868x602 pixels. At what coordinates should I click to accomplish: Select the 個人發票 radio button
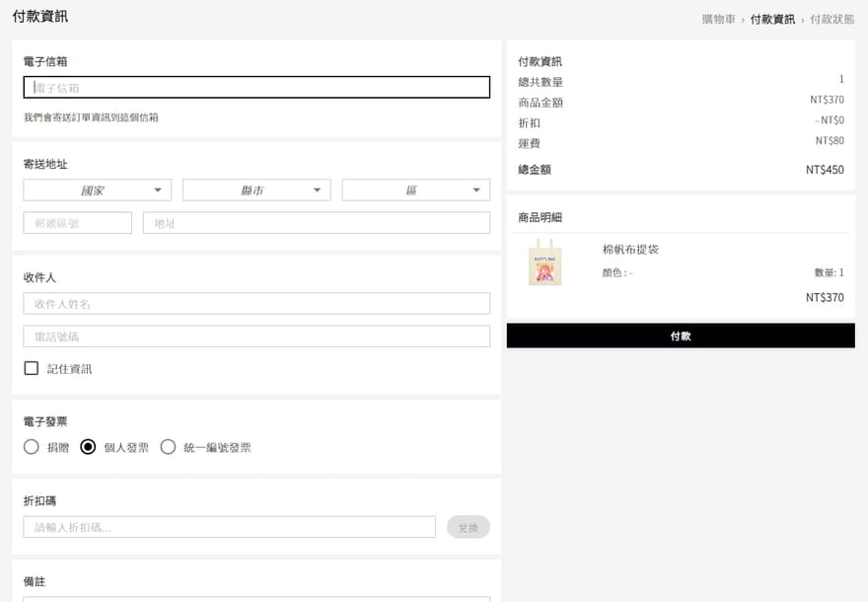[x=88, y=447]
